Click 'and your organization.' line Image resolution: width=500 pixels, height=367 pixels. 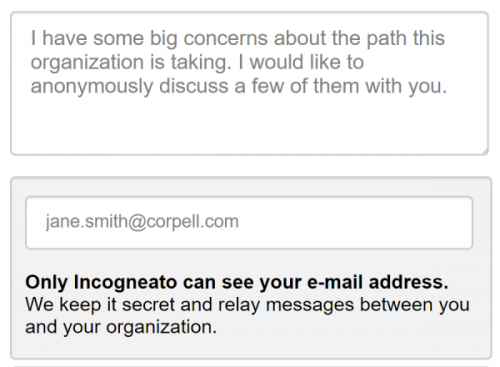tap(121, 327)
